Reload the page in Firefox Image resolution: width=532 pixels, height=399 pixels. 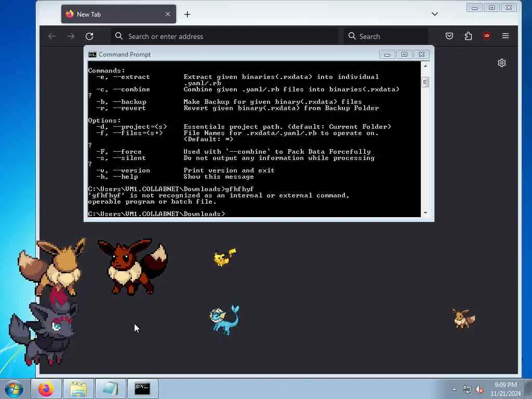(x=89, y=36)
